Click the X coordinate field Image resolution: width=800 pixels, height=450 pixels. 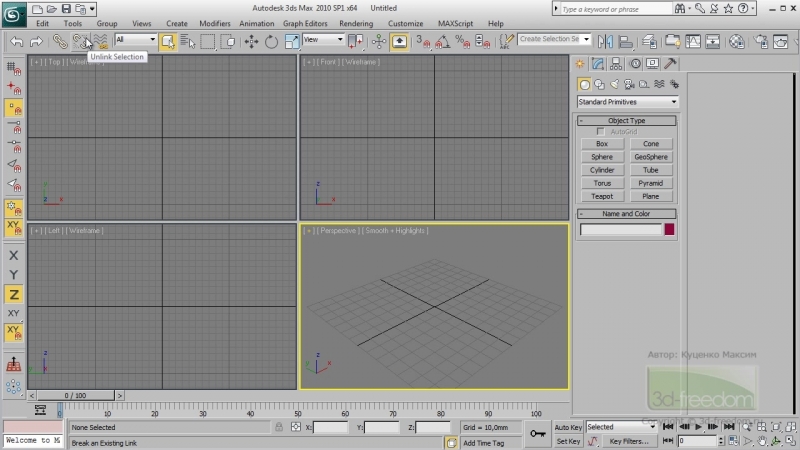coord(331,428)
